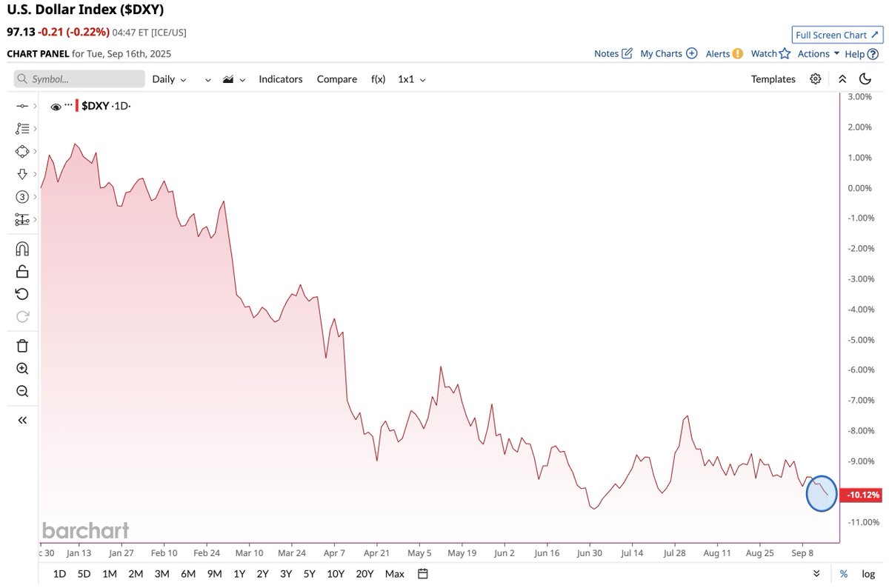Collapse the left drawing toolbar
Image resolution: width=889 pixels, height=588 pixels.
(x=22, y=420)
